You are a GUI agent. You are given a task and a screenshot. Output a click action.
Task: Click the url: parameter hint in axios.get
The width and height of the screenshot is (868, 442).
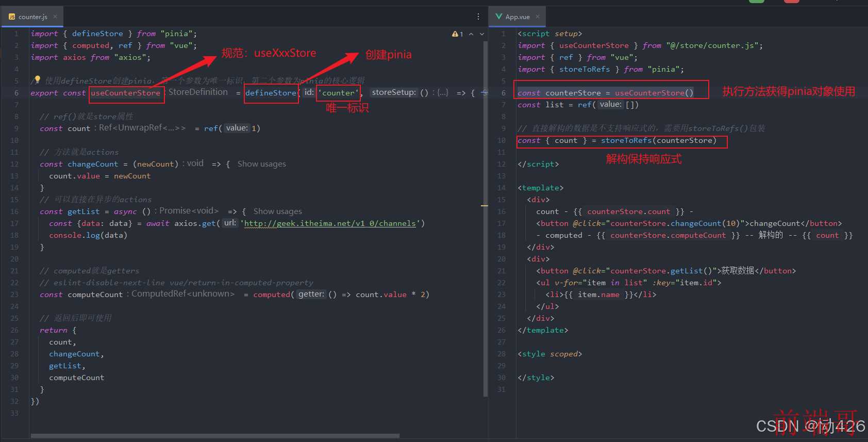(x=230, y=223)
